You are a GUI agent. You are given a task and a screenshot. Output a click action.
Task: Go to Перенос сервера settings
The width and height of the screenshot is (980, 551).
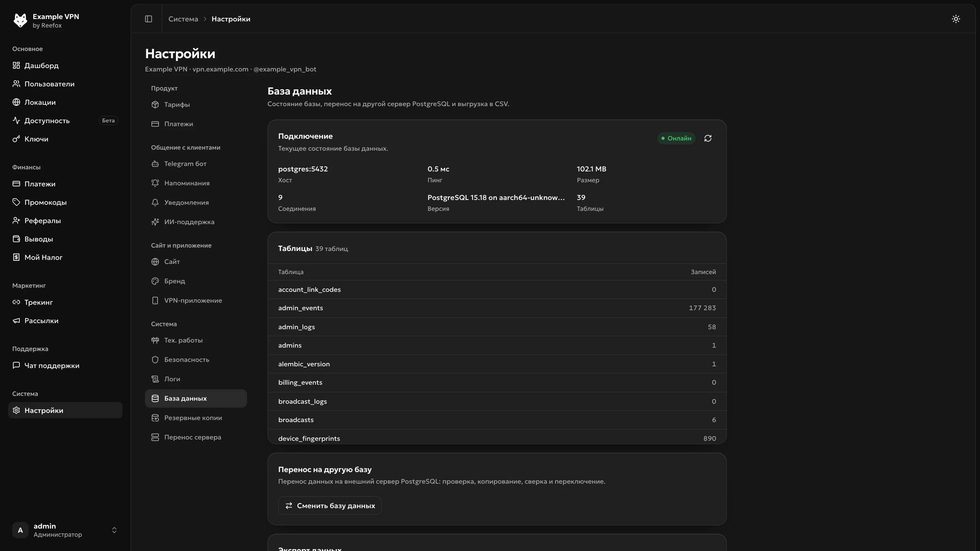click(196, 437)
